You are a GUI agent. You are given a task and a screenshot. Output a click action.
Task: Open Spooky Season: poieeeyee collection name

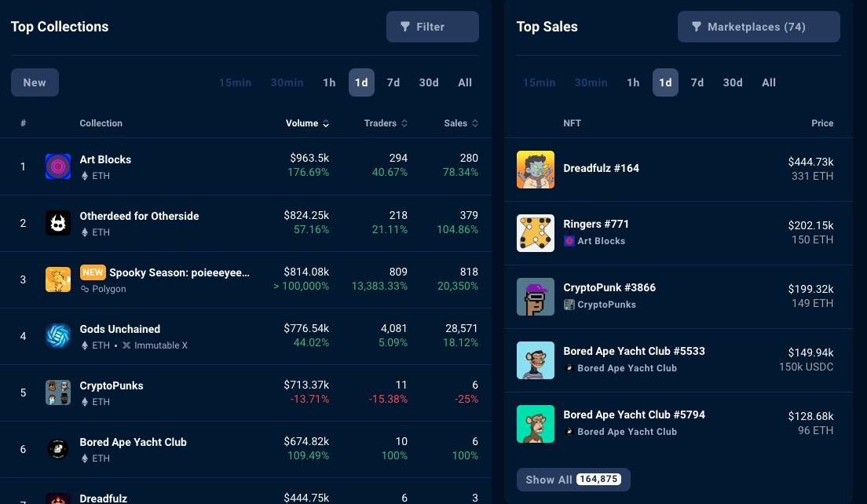pos(179,272)
